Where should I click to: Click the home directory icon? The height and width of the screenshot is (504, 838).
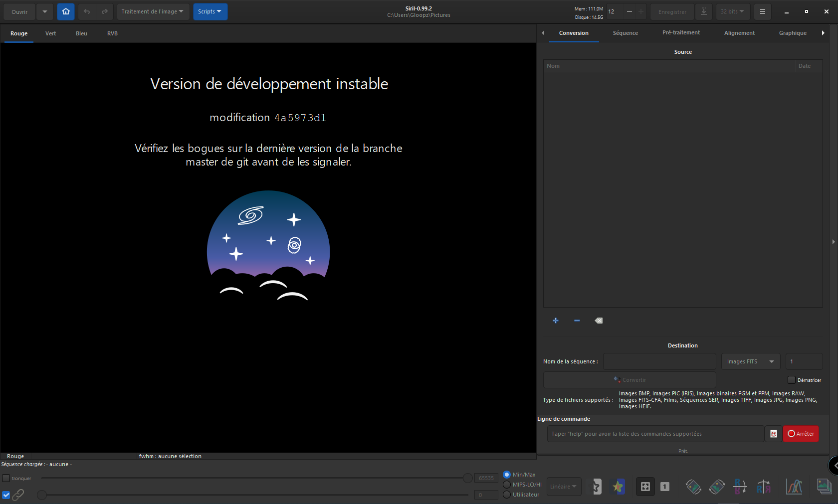[x=66, y=11]
